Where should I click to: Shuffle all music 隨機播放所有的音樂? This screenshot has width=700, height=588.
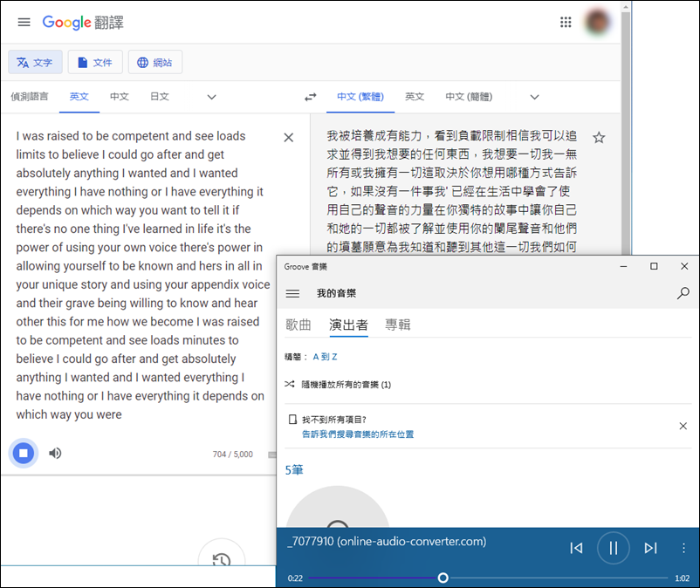coord(346,385)
